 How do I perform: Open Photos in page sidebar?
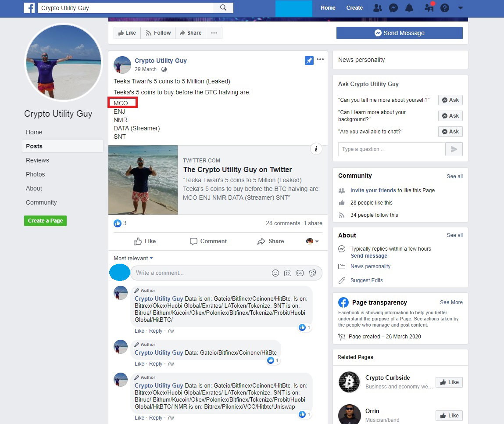36,174
